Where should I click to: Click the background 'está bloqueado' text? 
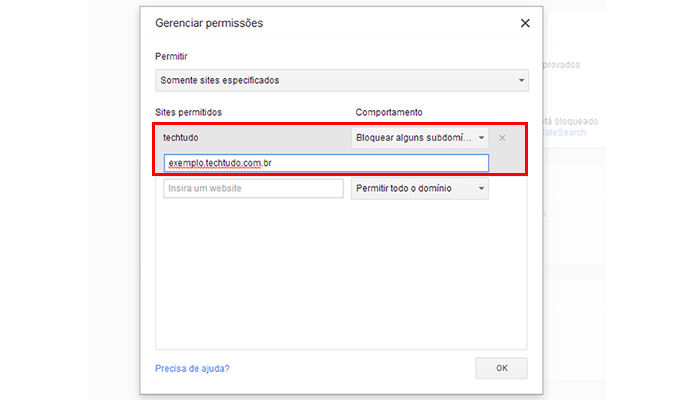570,121
